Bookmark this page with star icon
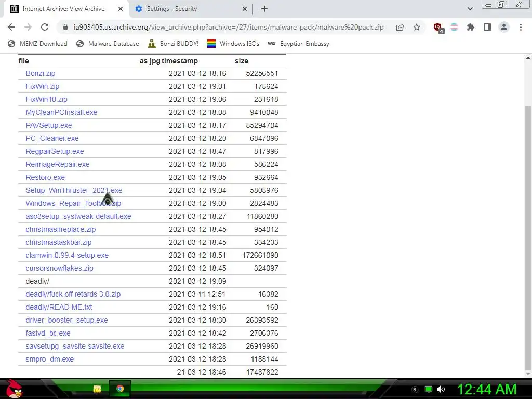Screen dimensions: 532x399 (x=417, y=27)
